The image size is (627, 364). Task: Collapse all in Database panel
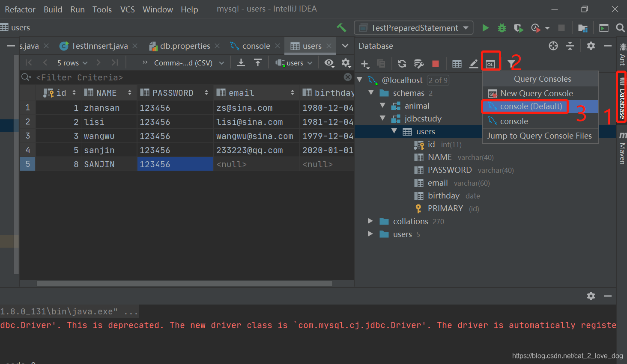click(570, 46)
